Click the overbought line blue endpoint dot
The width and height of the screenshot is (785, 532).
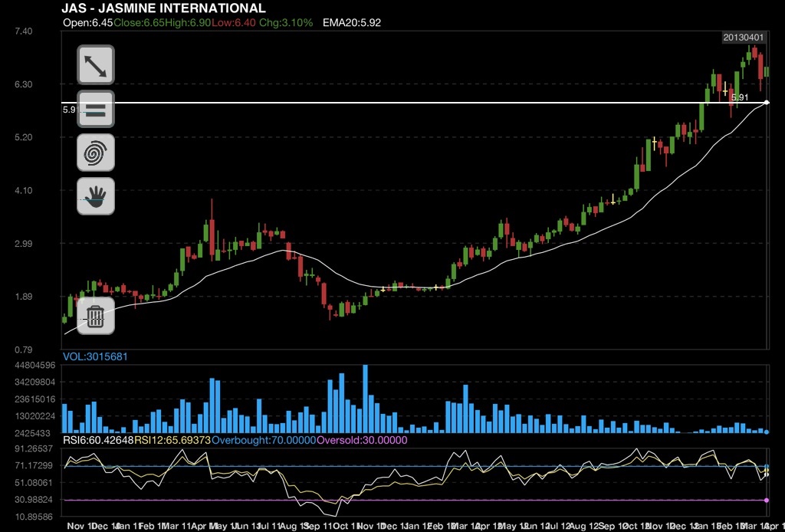[x=767, y=466]
